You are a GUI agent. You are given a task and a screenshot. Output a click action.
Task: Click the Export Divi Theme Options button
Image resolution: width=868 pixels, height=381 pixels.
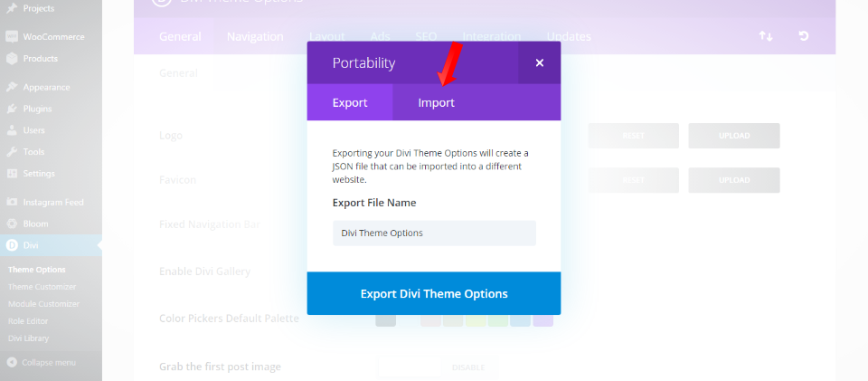click(434, 293)
